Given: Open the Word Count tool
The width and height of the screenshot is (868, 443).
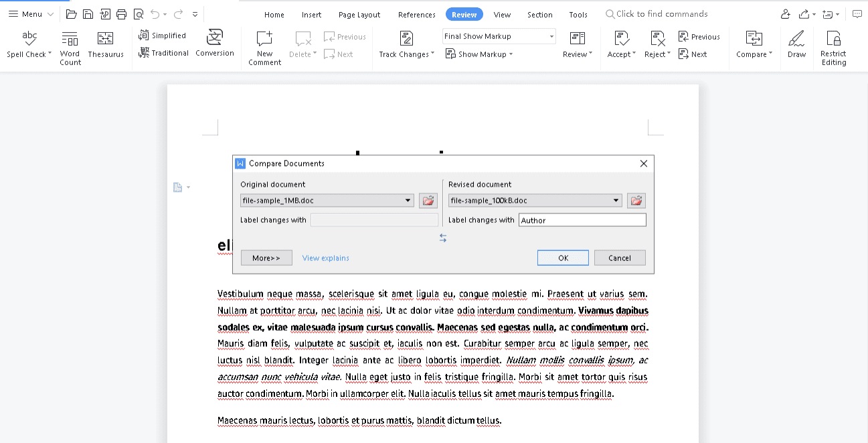Looking at the screenshot, I should (x=70, y=48).
